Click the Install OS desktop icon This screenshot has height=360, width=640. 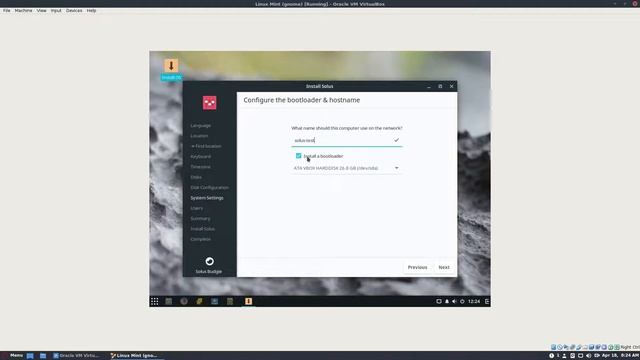point(171,69)
